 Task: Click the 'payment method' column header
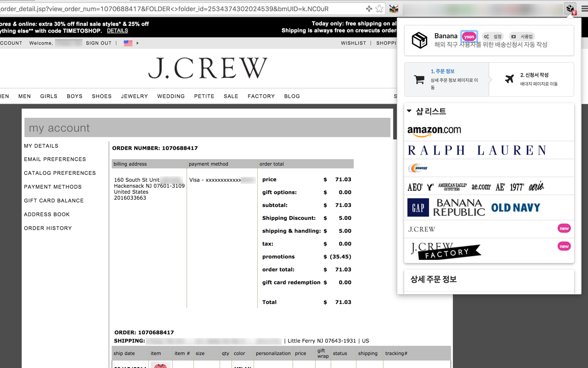(209, 164)
